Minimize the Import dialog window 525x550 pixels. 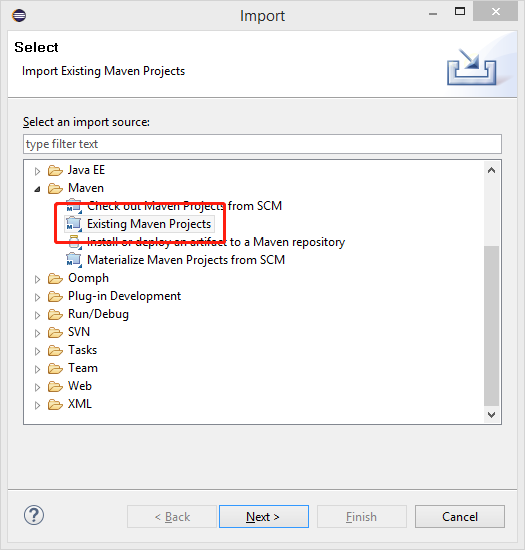433,13
